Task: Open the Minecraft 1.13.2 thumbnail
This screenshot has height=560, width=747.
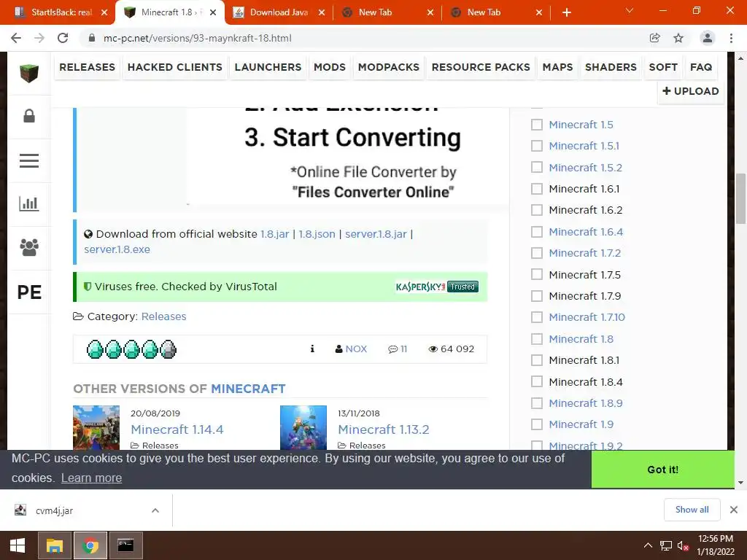Action: 303,427
